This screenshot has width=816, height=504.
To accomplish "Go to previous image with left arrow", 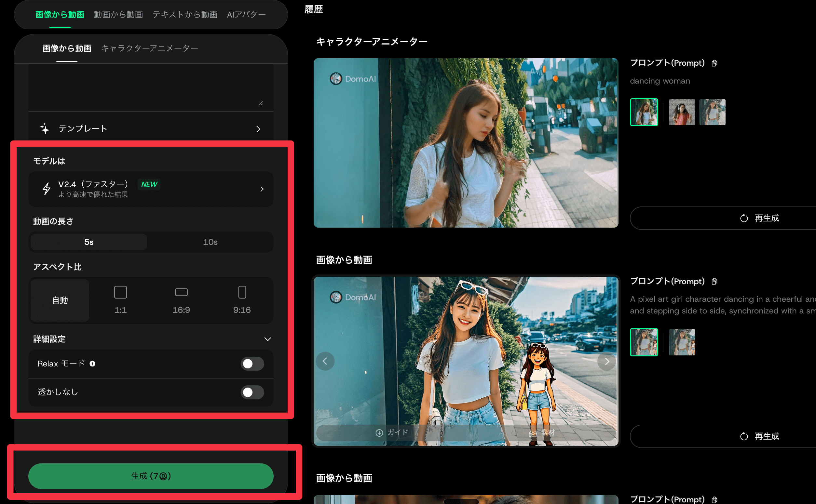I will tap(325, 361).
